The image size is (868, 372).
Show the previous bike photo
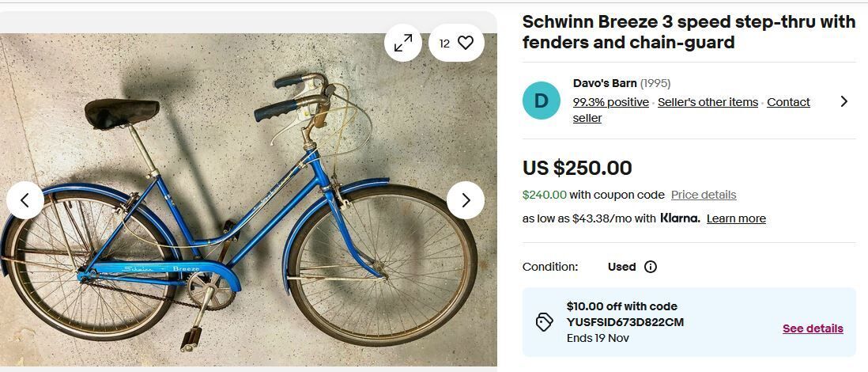pos(25,200)
